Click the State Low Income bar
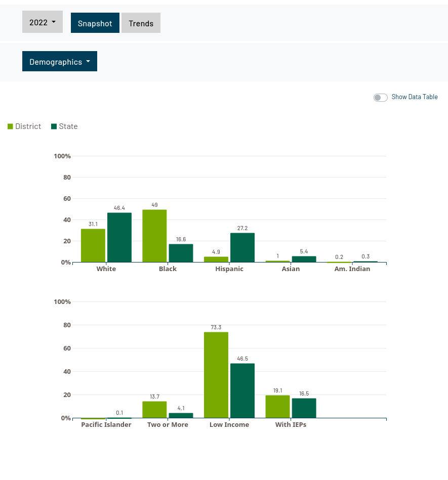Viewport: 448px width, 480px height. pyautogui.click(x=242, y=390)
